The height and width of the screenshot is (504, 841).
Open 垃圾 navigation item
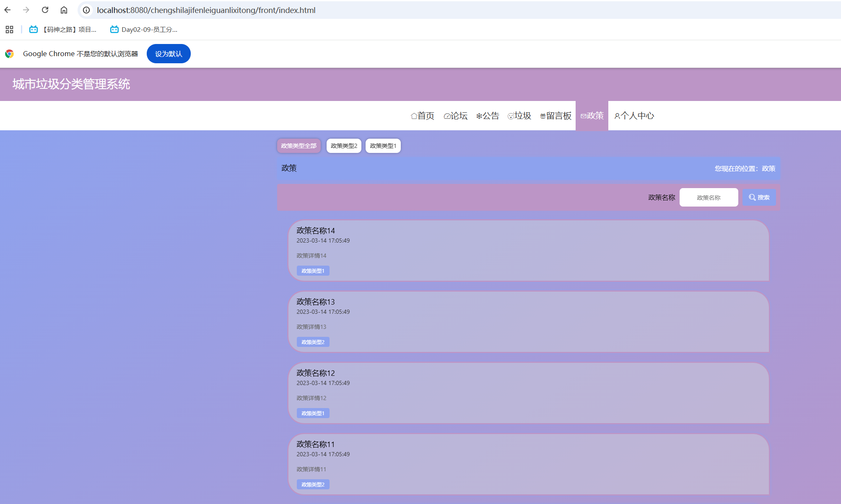tap(519, 116)
